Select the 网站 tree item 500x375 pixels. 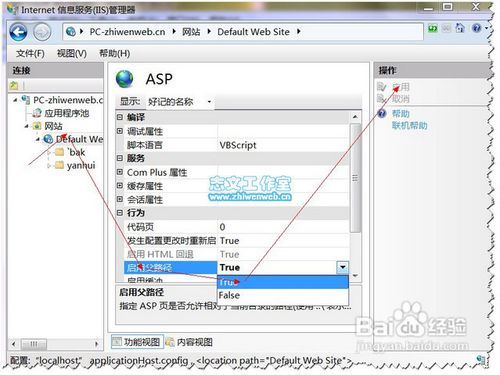pyautogui.click(x=53, y=126)
